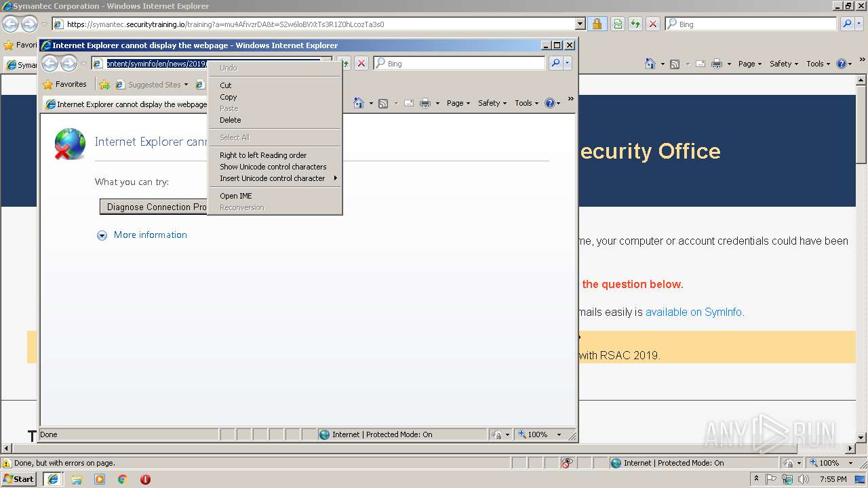Open recent pages dropdown in front window
Viewport: 868px width, 488px height.
tap(83, 64)
